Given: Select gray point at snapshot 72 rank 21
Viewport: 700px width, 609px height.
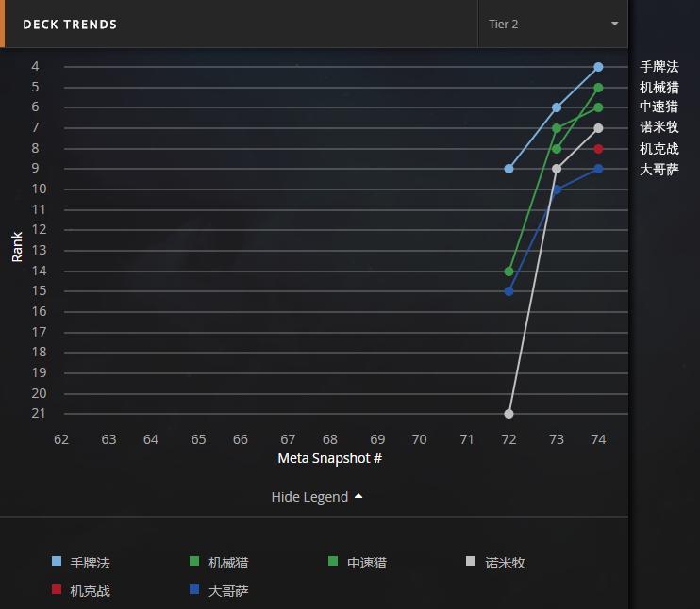Looking at the screenshot, I should click(508, 414).
